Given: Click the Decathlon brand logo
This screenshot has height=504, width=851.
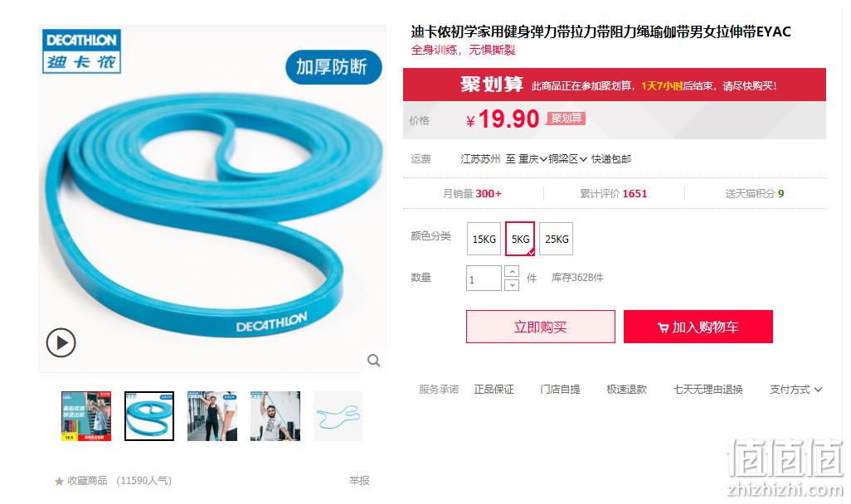Looking at the screenshot, I should [x=82, y=51].
